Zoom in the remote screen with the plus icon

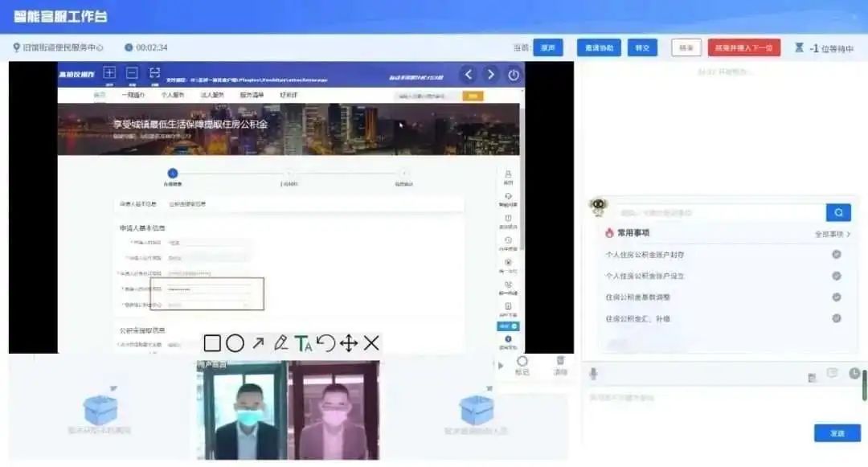[x=109, y=72]
